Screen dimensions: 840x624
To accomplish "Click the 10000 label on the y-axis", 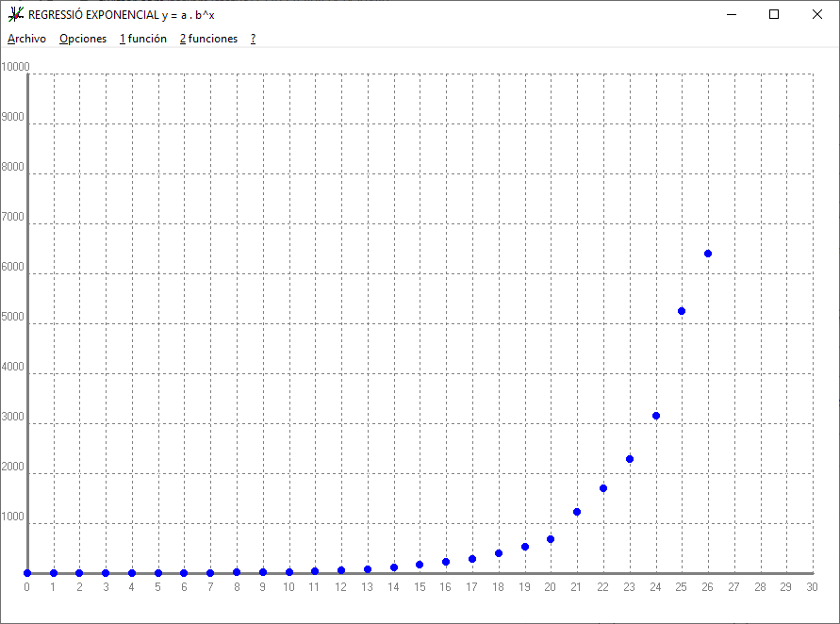I will point(16,67).
